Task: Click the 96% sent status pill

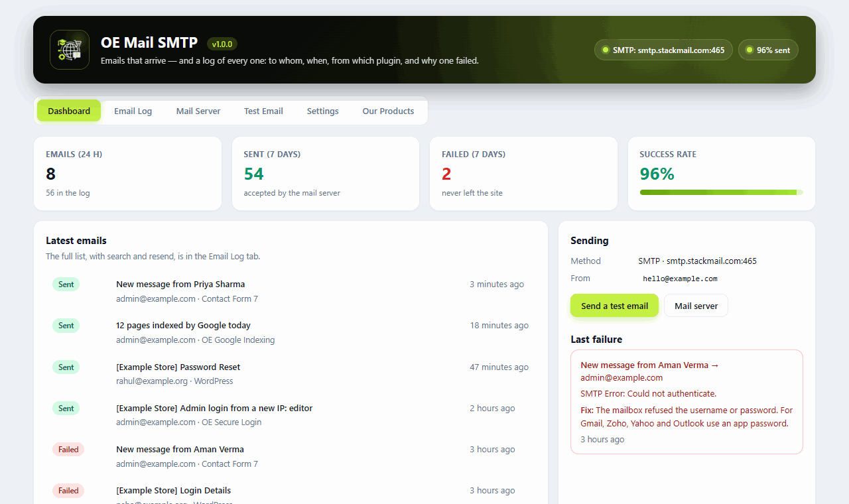Action: click(x=768, y=50)
